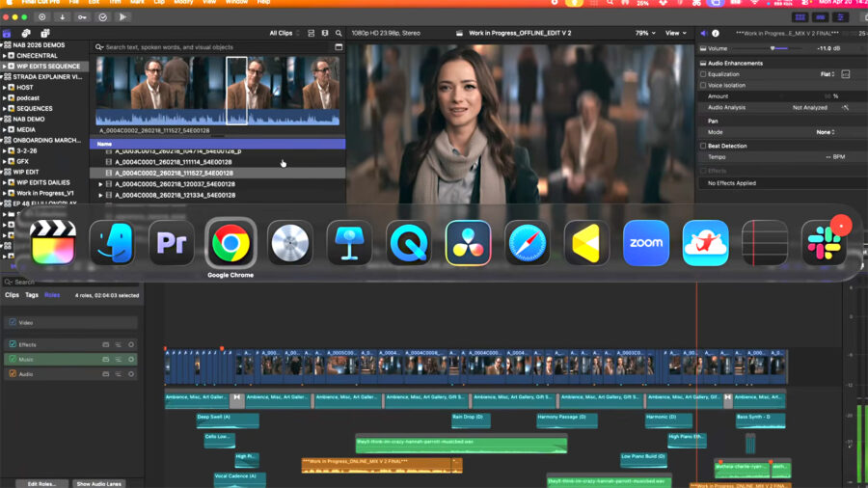This screenshot has width=868, height=488.
Task: Expand the HOST folder
Action: [x=5, y=88]
